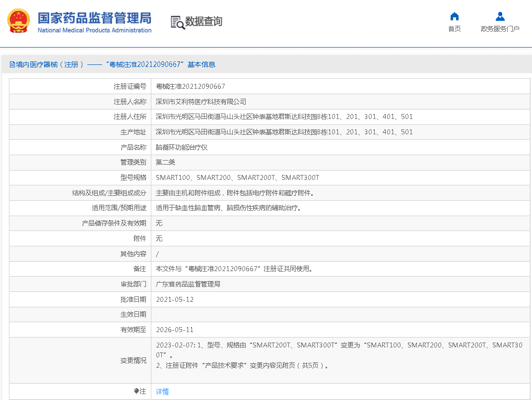
Task: Open the 首页 text link
Action: [x=454, y=29]
